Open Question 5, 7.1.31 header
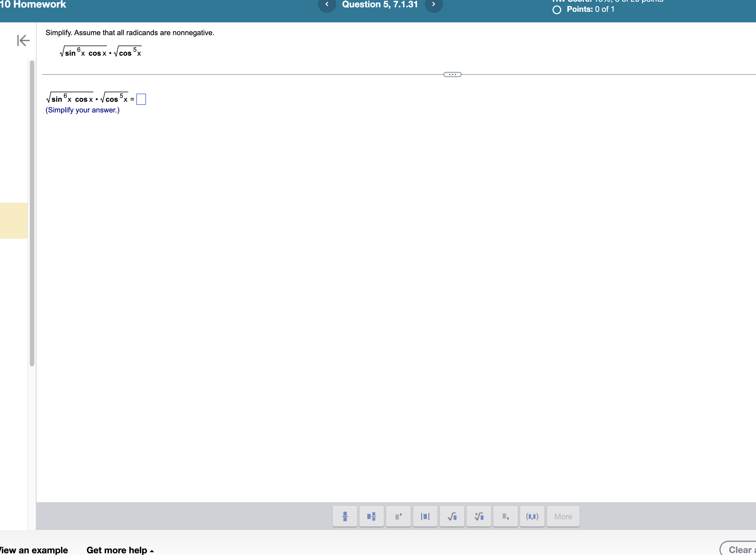 [380, 5]
